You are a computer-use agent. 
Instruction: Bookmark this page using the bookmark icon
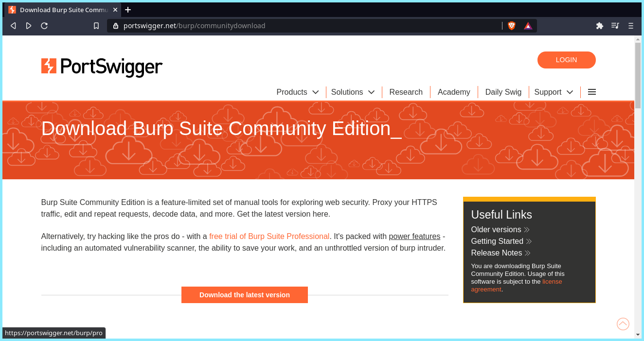coord(96,26)
